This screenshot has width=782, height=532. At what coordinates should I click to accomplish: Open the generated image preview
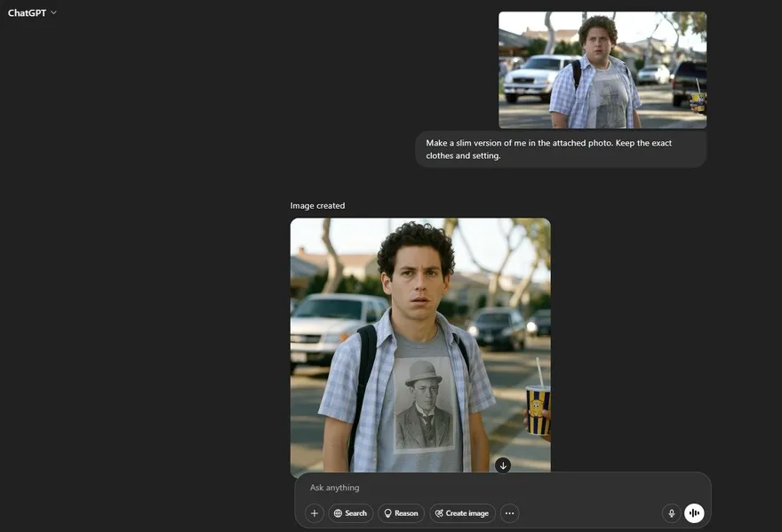point(420,346)
